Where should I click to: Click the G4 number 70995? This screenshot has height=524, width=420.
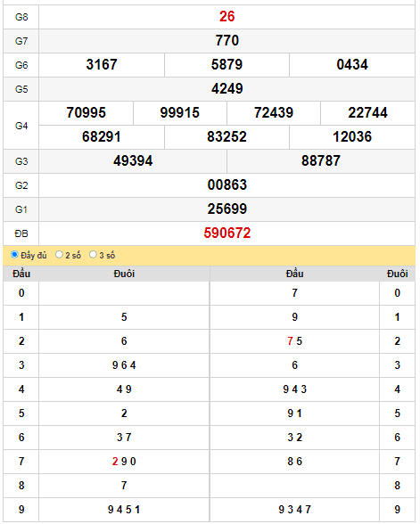pos(86,113)
